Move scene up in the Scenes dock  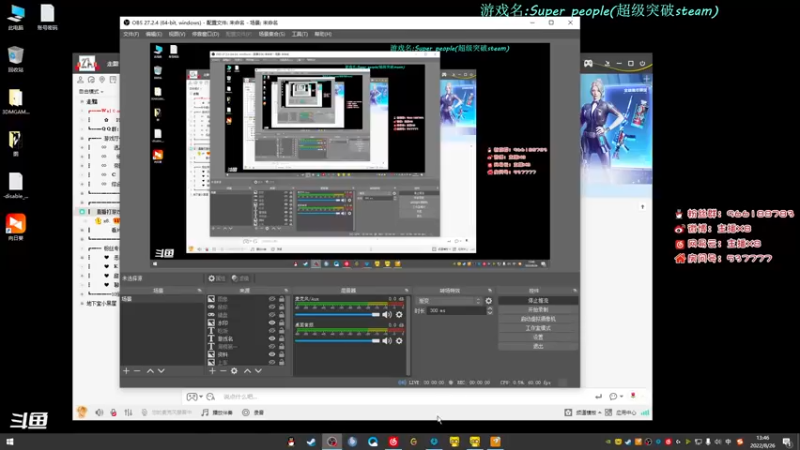tap(151, 371)
